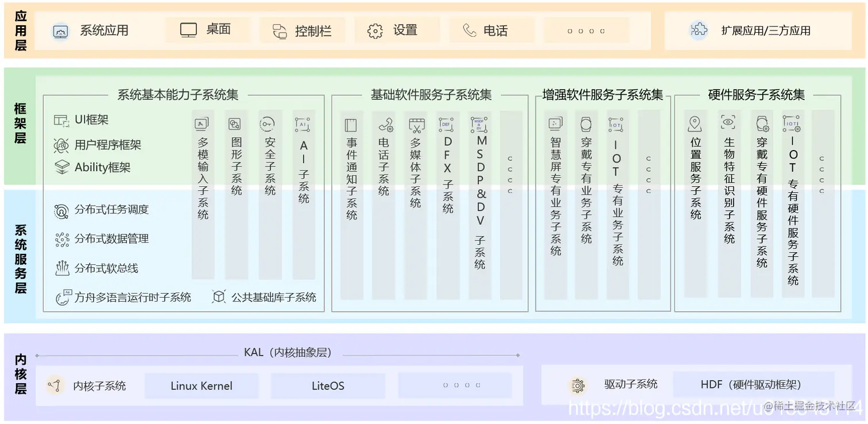Click the 生物特征识别子系统 eye icon
This screenshot has height=424, width=868.
click(x=728, y=122)
